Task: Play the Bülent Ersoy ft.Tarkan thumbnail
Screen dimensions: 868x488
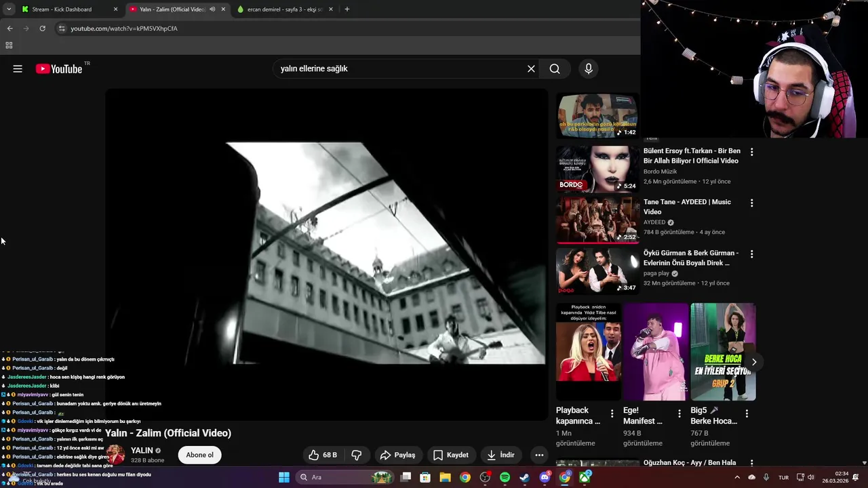Action: [597, 168]
